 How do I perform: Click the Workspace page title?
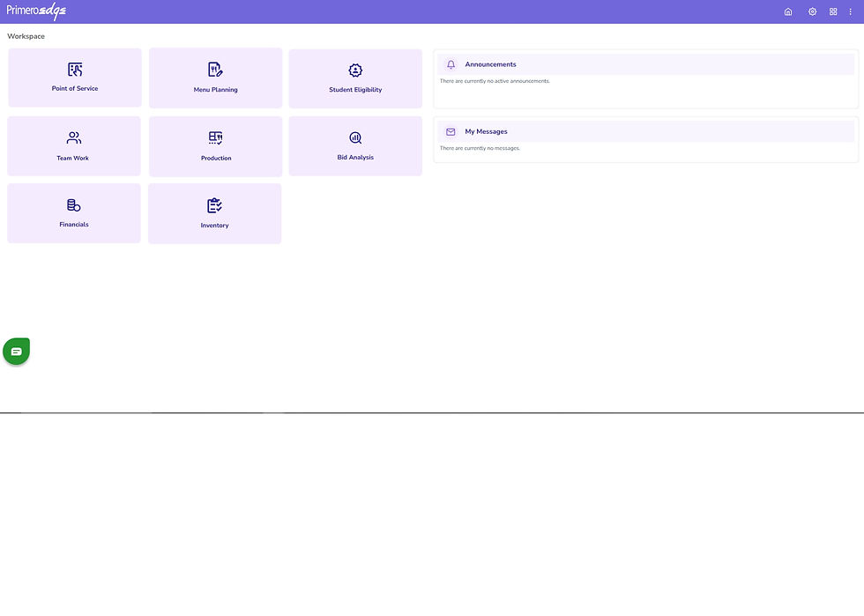pyautogui.click(x=26, y=36)
